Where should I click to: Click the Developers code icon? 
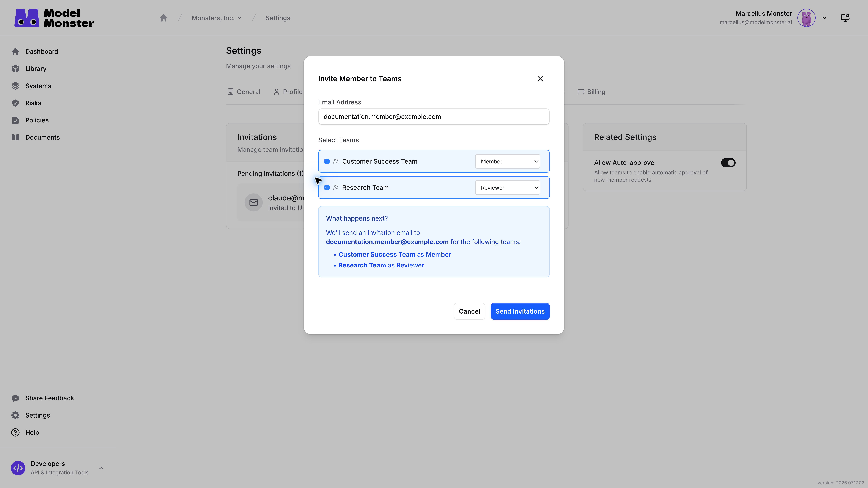coord(18,468)
